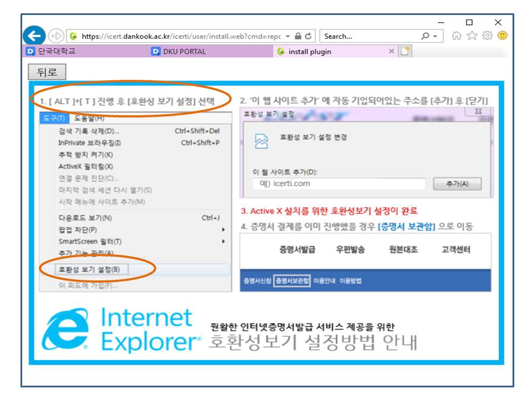Viewport: 532px width, 399px height.
Task: Close the install plugin tab
Action: (391, 52)
